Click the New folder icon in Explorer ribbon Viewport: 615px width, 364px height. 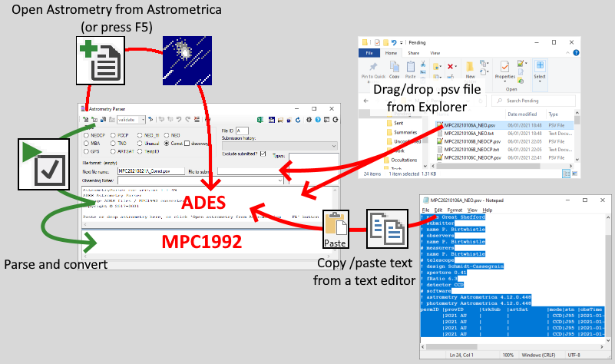469,67
